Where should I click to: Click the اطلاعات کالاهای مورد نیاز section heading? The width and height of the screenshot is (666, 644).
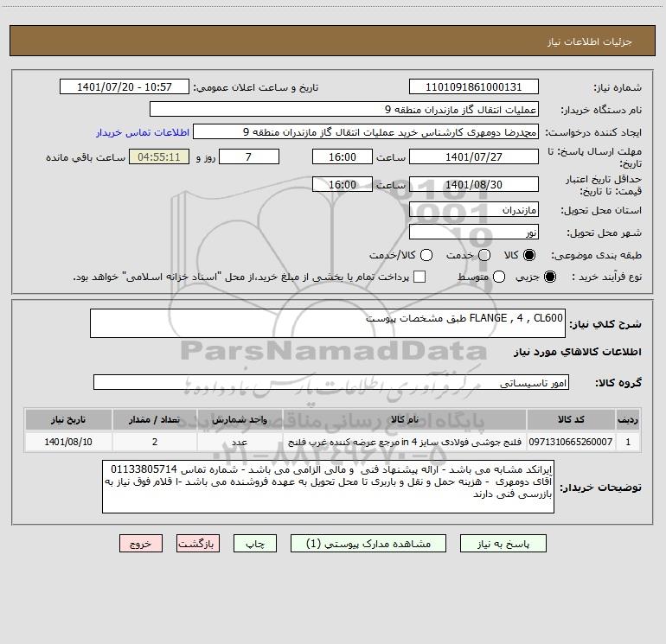click(x=577, y=352)
